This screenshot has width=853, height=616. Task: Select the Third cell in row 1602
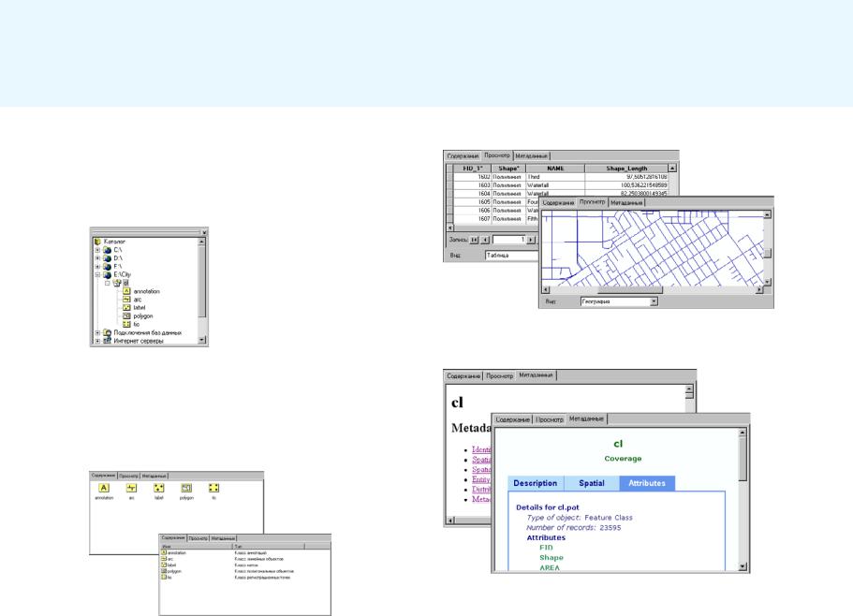(555, 177)
